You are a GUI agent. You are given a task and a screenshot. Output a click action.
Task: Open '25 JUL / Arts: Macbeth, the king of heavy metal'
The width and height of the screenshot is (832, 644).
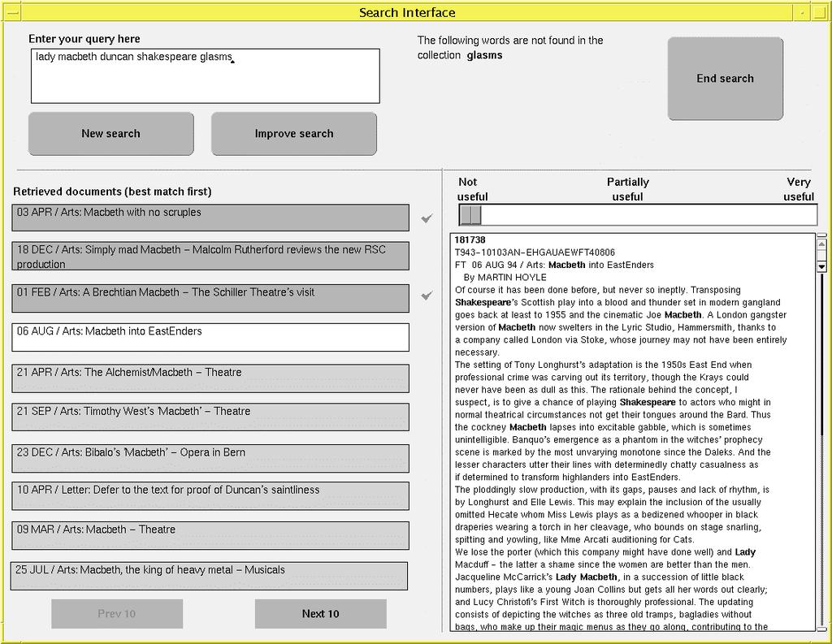click(209, 576)
